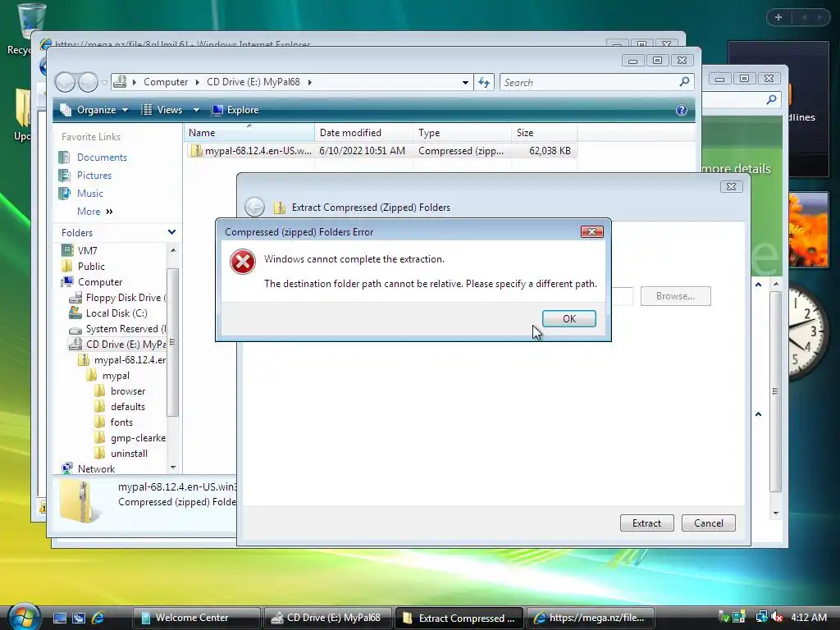Select Local Disk (C:) in tree
Image resolution: width=840 pixels, height=630 pixels.
click(116, 313)
